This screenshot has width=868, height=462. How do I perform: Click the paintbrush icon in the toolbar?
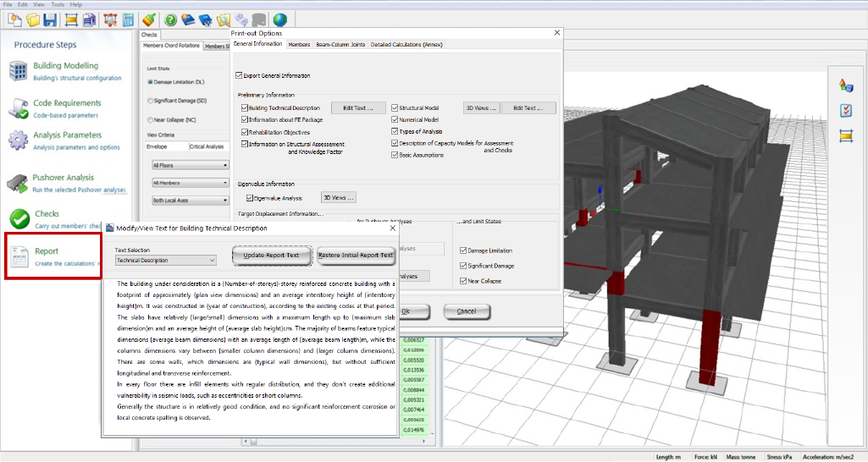pyautogui.click(x=149, y=19)
